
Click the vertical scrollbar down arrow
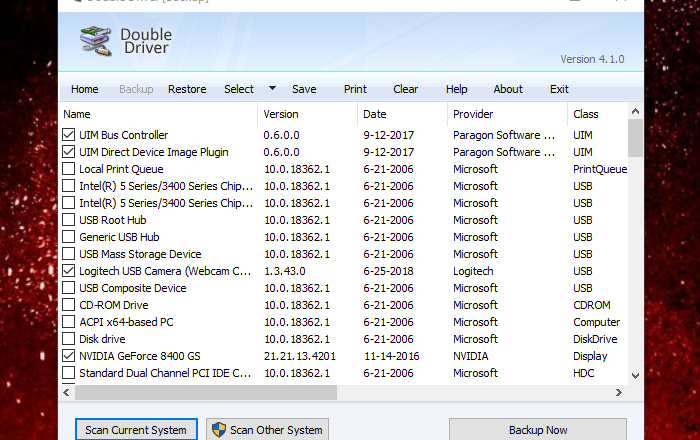pos(635,376)
